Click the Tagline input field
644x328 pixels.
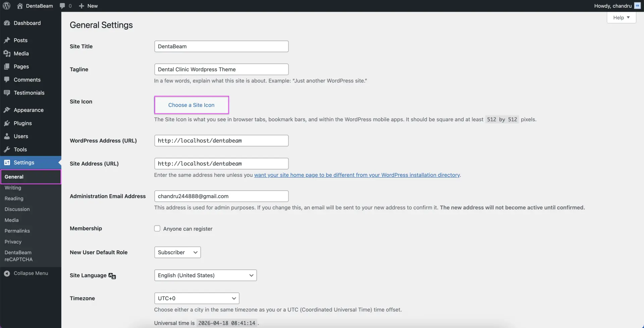221,69
